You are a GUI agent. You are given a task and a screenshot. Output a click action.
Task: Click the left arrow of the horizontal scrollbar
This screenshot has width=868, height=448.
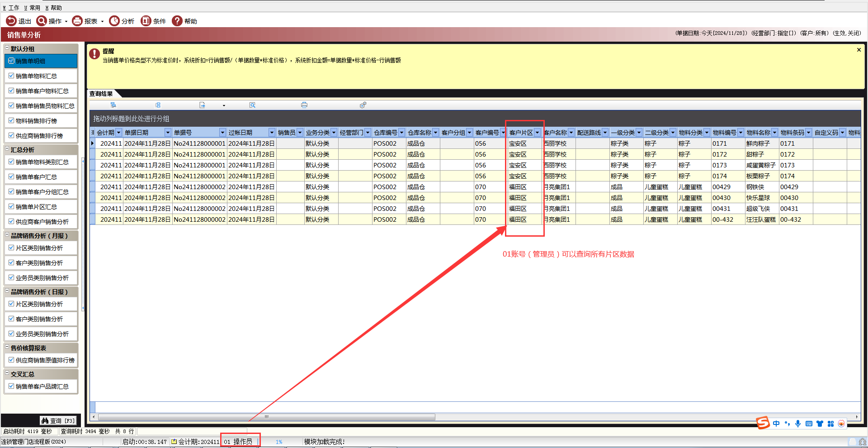click(94, 417)
